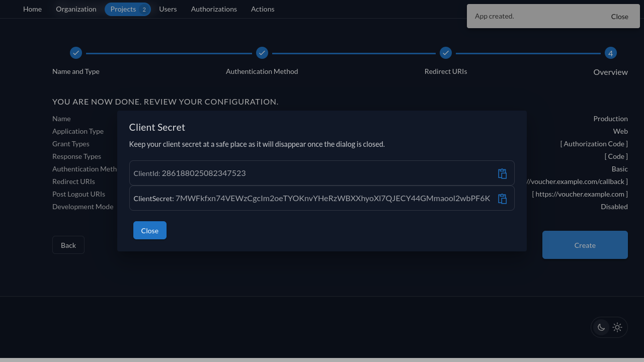Navigate to Home in the top bar
The width and height of the screenshot is (644, 362).
32,9
